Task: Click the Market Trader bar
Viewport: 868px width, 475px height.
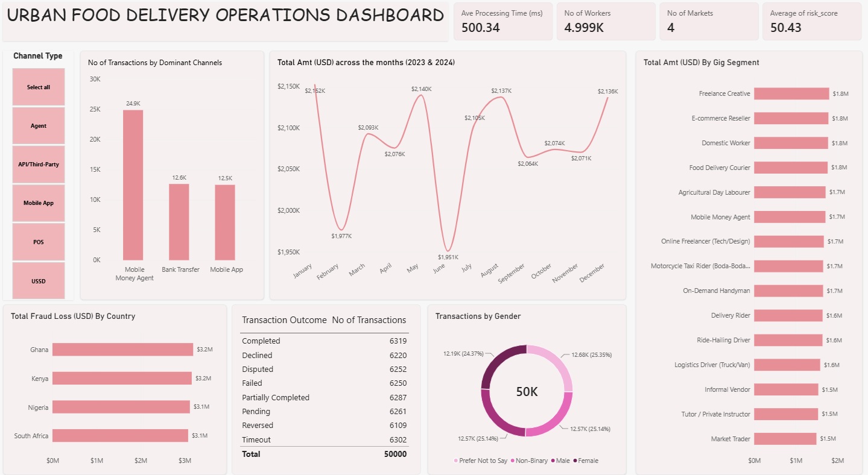Action: click(x=785, y=439)
